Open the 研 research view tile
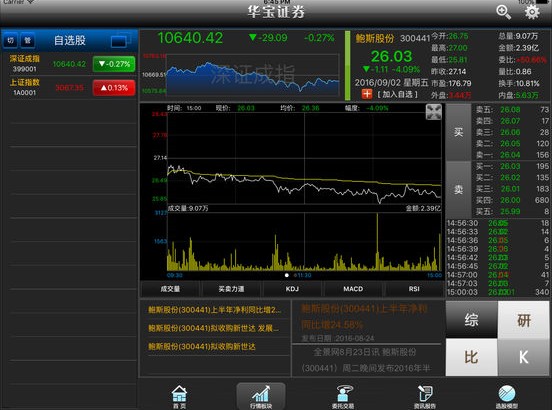The height and width of the screenshot is (410, 552). click(x=523, y=320)
